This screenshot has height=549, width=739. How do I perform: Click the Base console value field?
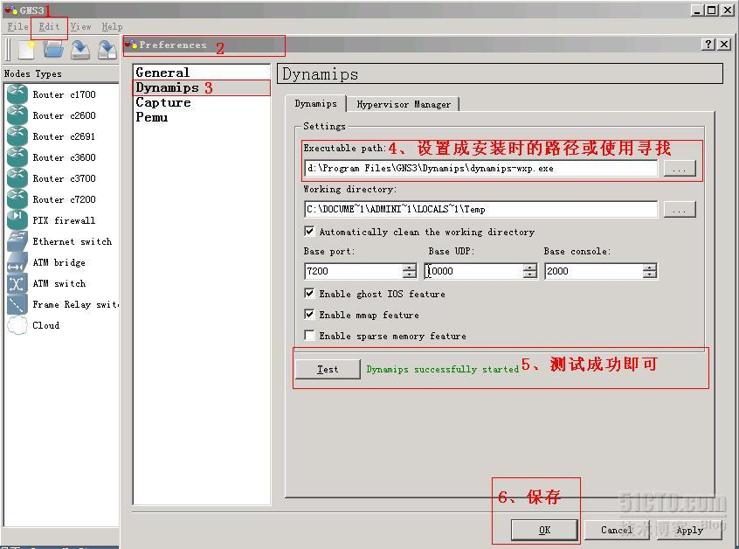click(594, 271)
